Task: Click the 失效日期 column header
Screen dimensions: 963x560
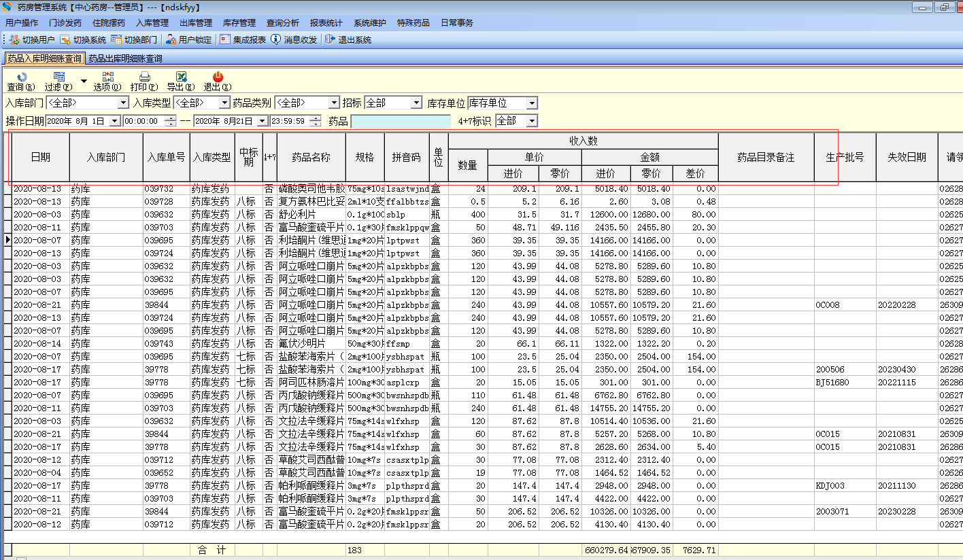Action: pos(907,157)
